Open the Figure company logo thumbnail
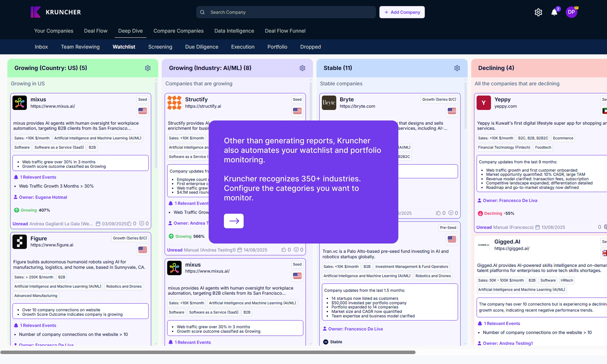607x364 pixels. click(x=20, y=242)
